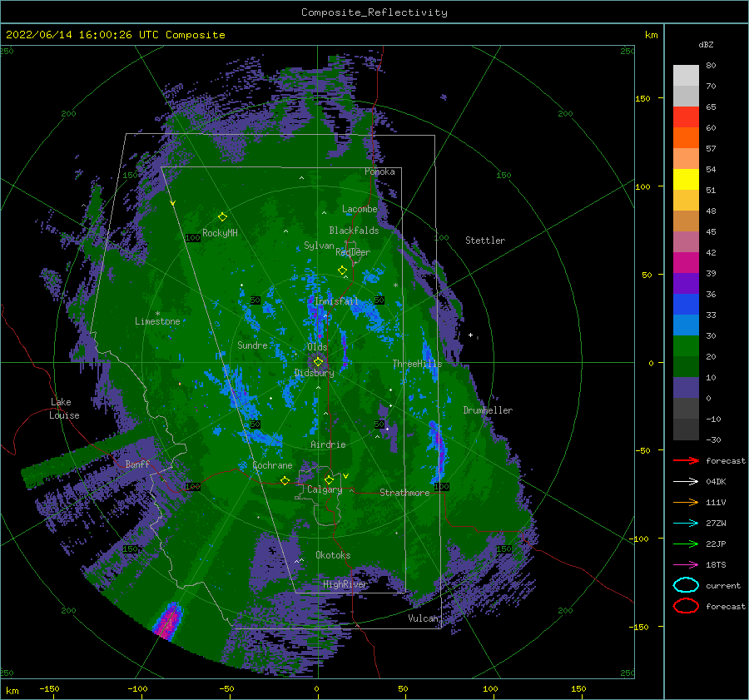Pick the purple 36–39 dBZ swatch
Screen dimensions: 749x700
click(x=686, y=284)
